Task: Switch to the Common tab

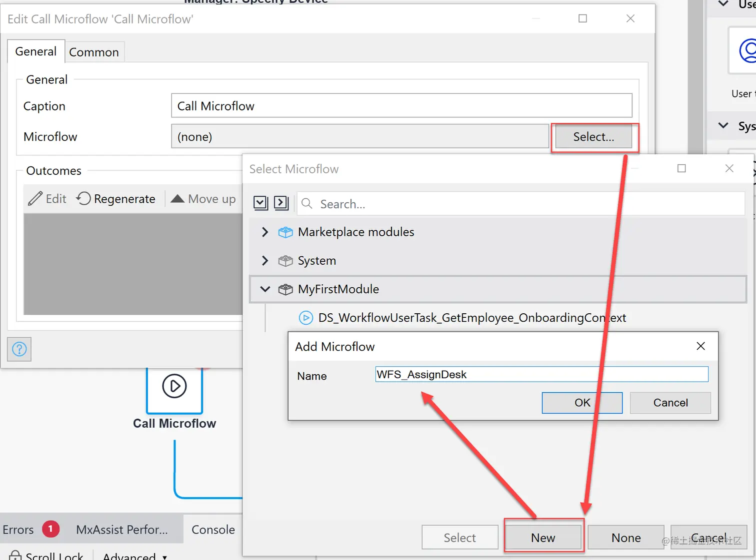Action: (94, 52)
